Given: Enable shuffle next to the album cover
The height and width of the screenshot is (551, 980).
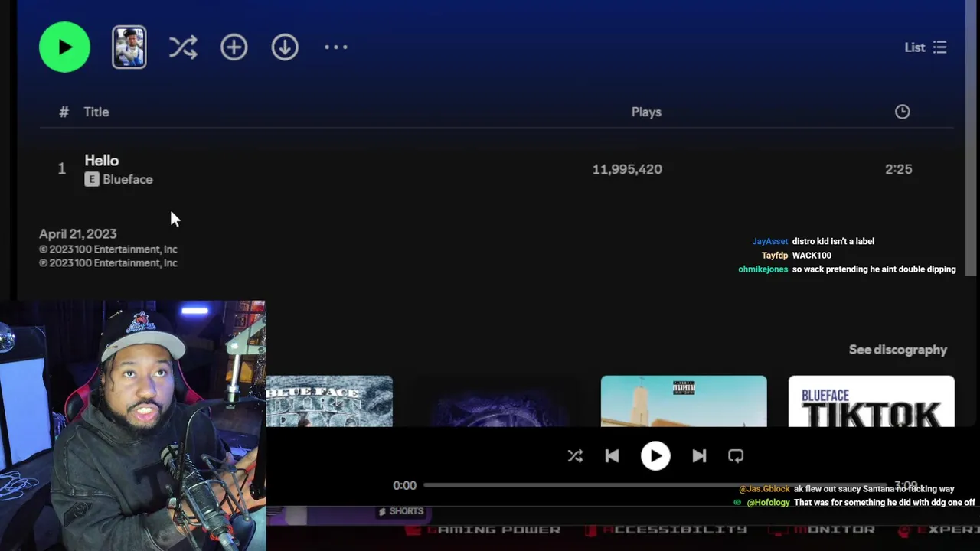Looking at the screenshot, I should (x=183, y=47).
